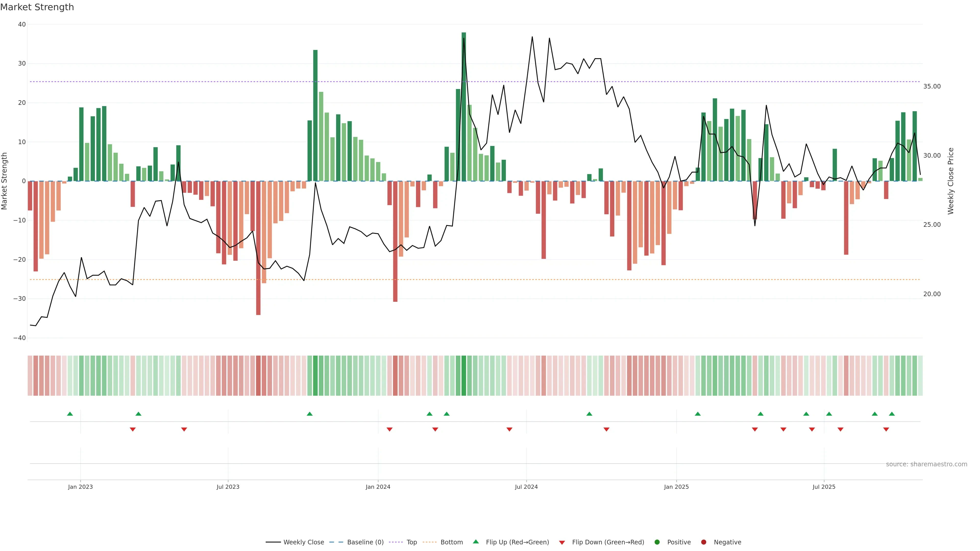Click the Market Strength chart title
The width and height of the screenshot is (980, 551).
pos(37,7)
